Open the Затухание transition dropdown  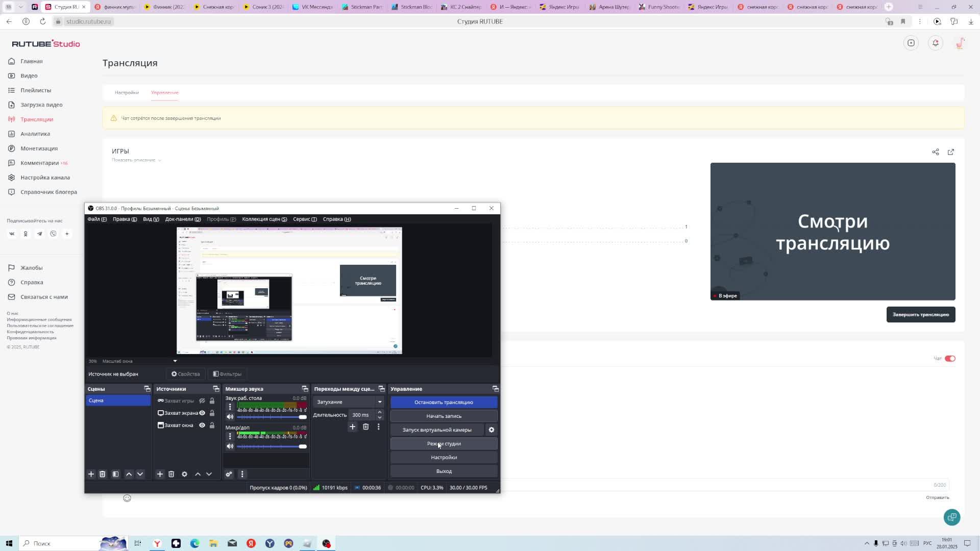[348, 402]
